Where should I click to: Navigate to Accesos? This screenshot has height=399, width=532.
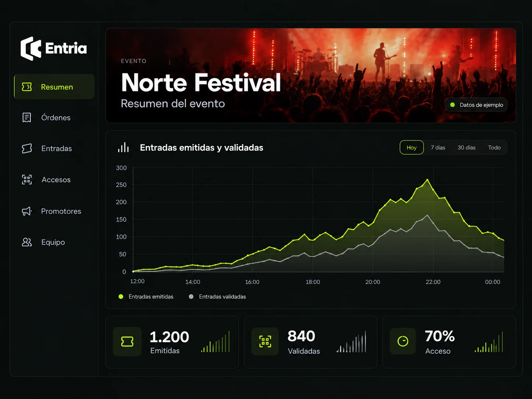click(x=54, y=180)
